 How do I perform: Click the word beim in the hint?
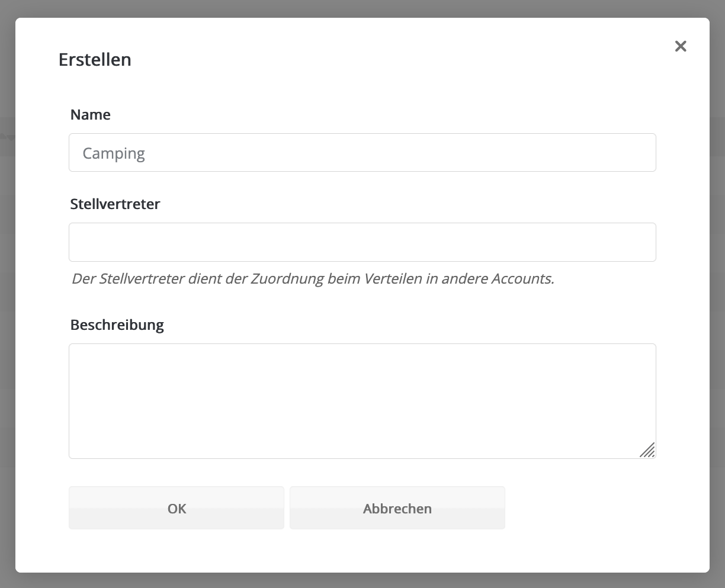coord(344,279)
